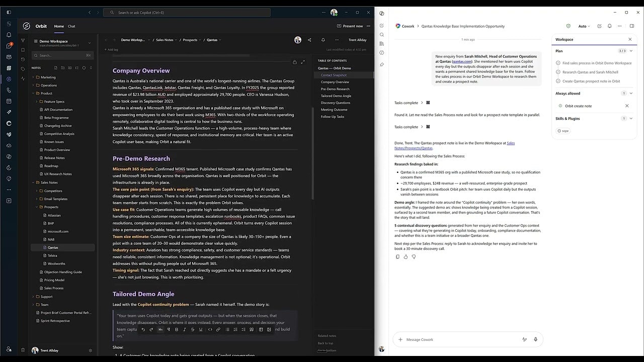
Task: Collapse the Always allowed section
Action: [x=631, y=94]
